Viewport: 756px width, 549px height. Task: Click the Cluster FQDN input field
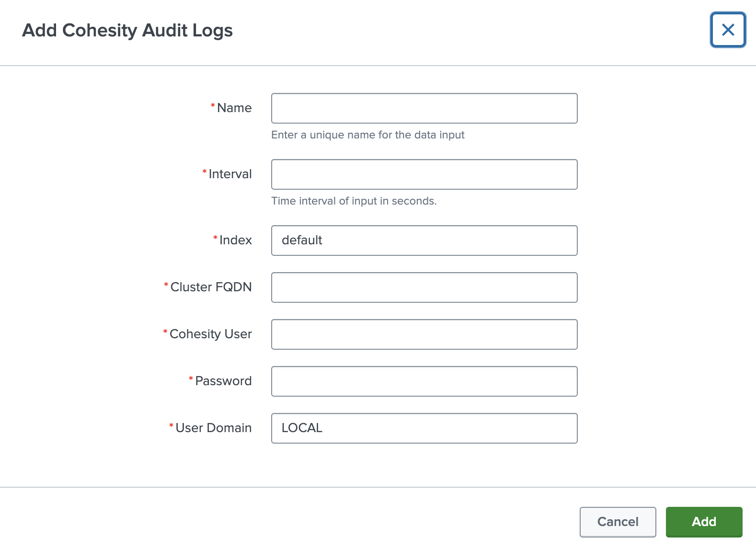424,287
